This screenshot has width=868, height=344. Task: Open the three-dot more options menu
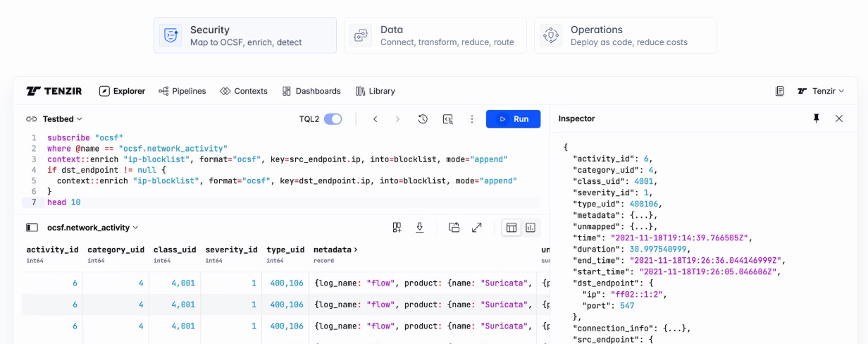click(x=472, y=119)
